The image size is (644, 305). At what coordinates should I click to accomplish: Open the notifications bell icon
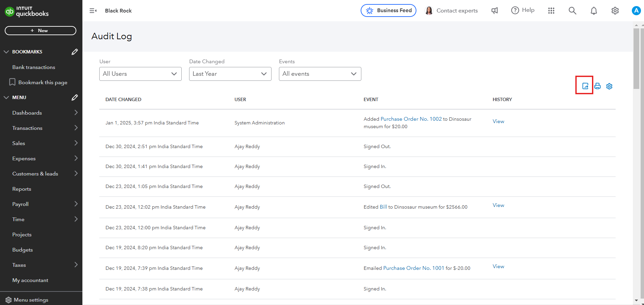click(594, 11)
